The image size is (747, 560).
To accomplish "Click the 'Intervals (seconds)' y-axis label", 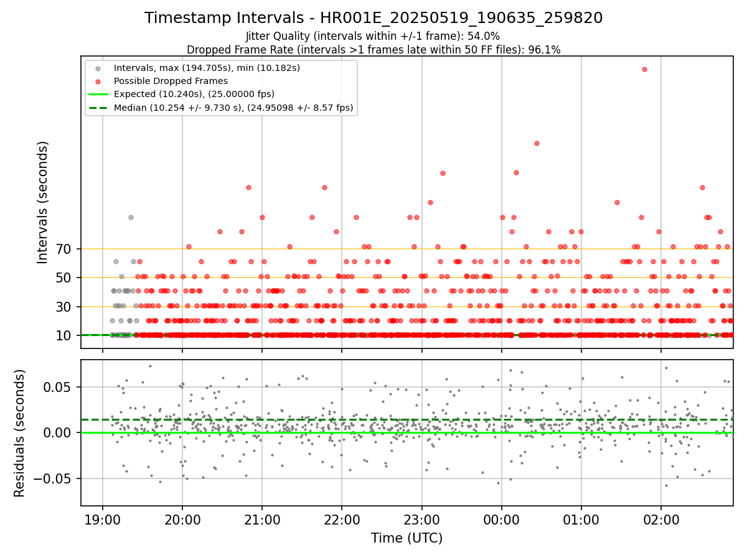I will tap(43, 202).
